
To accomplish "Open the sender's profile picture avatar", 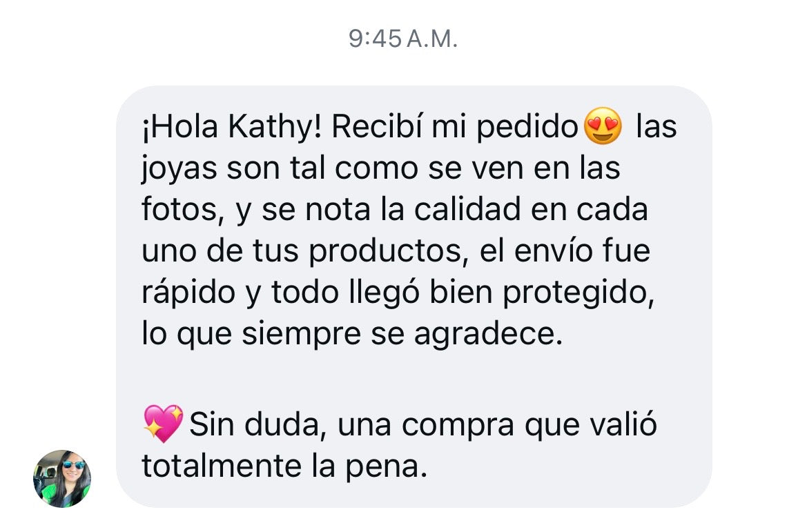I will tap(61, 478).
